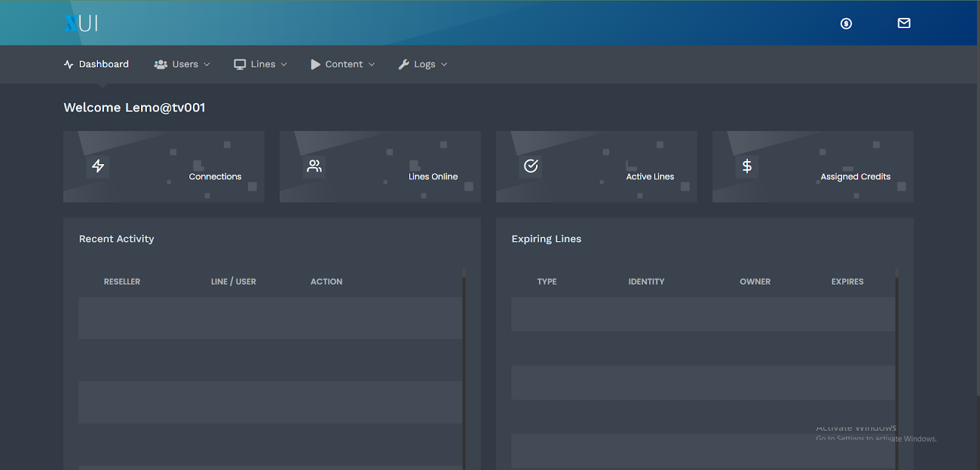The width and height of the screenshot is (980, 470).
Task: Click the XUI logo
Action: pos(81,23)
